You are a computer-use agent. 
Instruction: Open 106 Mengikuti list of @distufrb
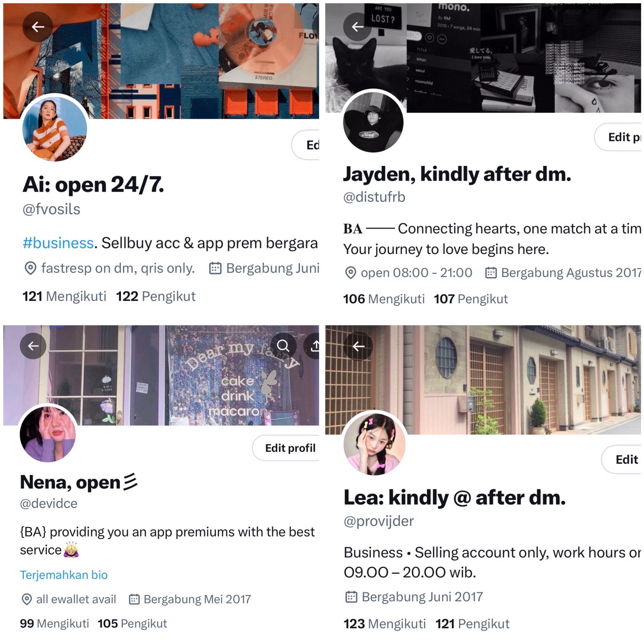(x=384, y=299)
